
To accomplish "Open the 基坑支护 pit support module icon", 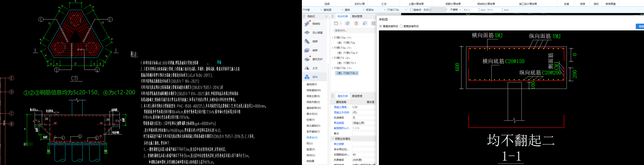I will click(307, 59).
